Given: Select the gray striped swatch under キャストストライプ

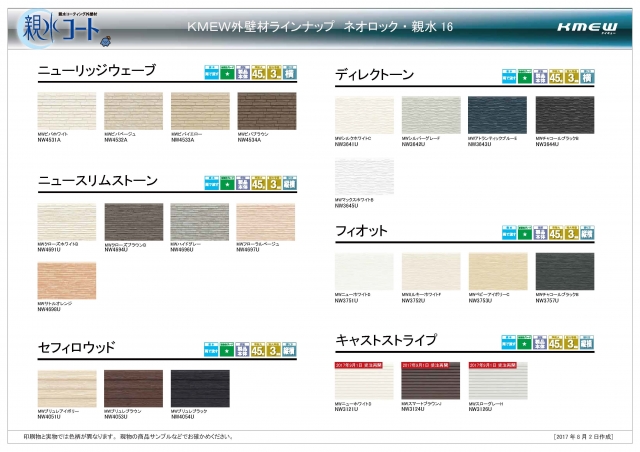Looking at the screenshot, I should (498, 381).
